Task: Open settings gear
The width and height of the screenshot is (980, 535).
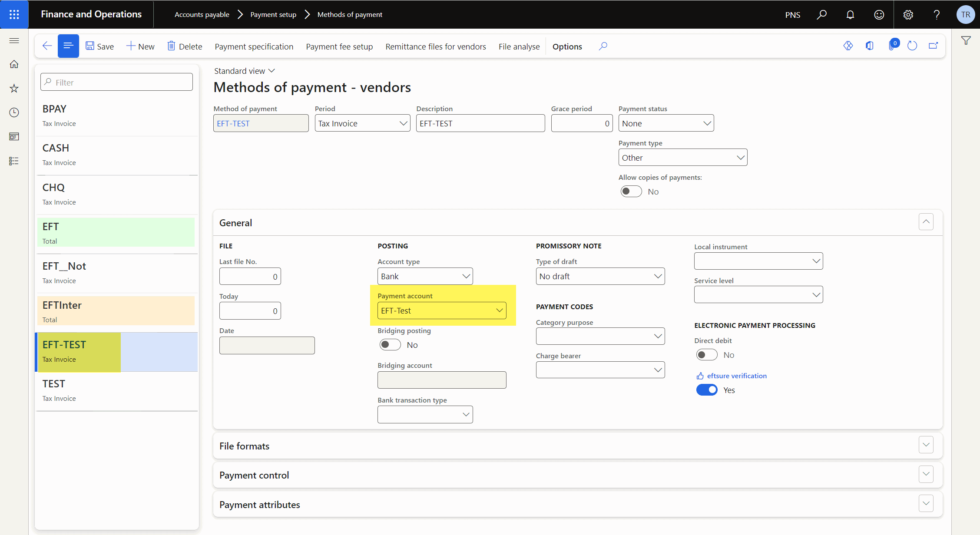Action: click(908, 14)
